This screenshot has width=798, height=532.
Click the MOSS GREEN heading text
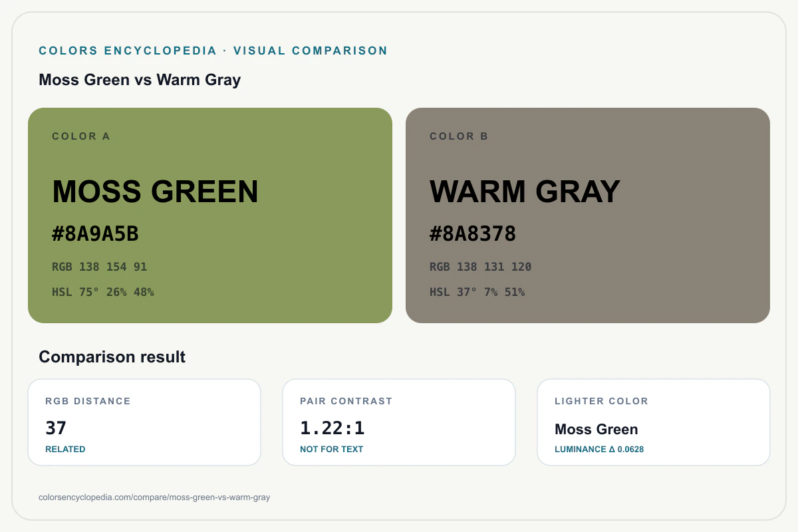155,192
